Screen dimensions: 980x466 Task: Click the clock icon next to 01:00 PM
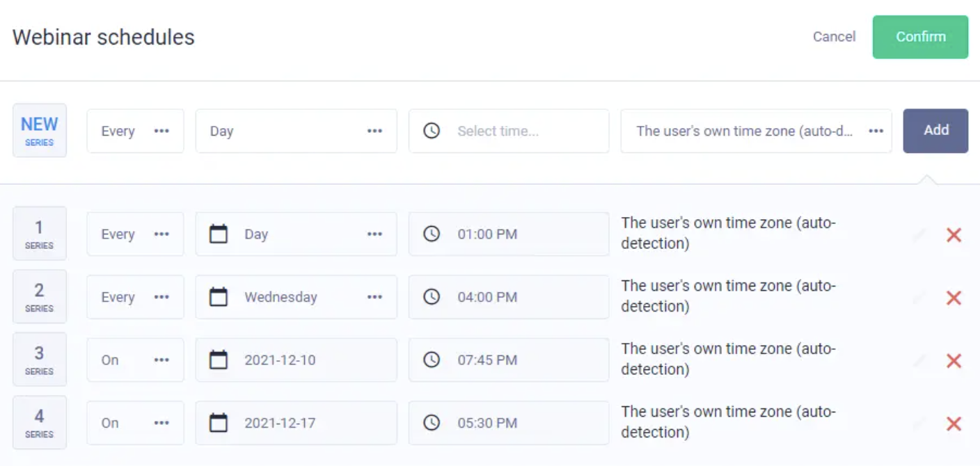pyautogui.click(x=432, y=234)
